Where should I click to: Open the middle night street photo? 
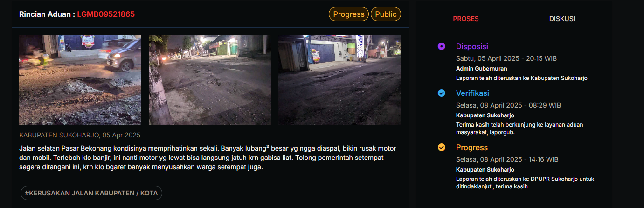point(210,80)
